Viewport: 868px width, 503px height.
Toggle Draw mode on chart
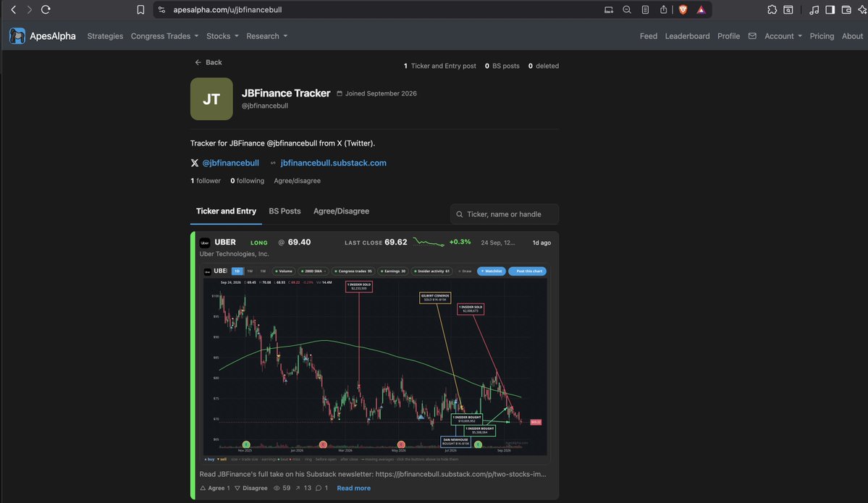[465, 271]
